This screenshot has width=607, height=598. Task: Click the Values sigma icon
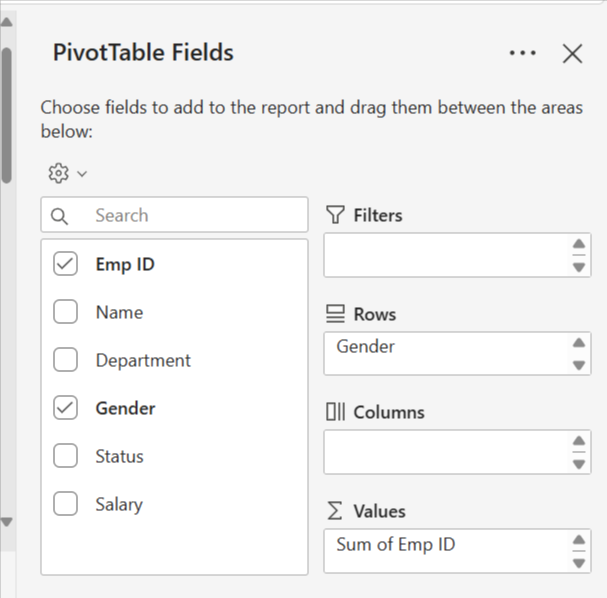[335, 511]
